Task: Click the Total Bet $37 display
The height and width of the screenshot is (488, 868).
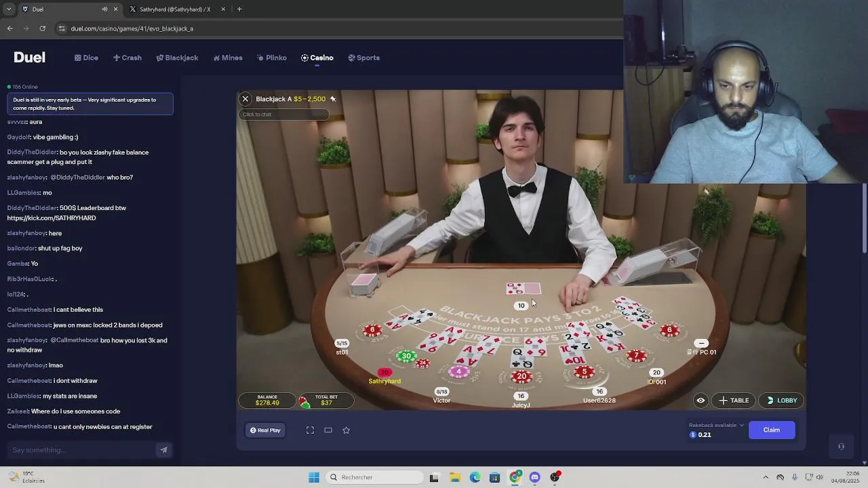Action: coord(326,401)
